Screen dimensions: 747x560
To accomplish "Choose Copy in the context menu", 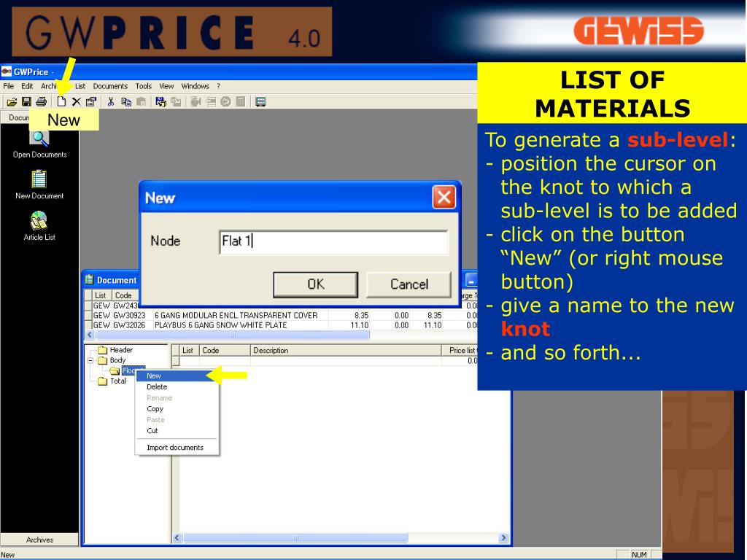I will [177, 408].
